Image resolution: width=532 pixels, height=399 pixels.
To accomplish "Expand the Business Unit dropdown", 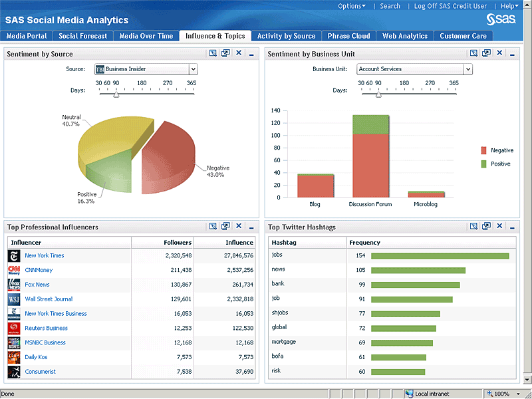I will (467, 69).
